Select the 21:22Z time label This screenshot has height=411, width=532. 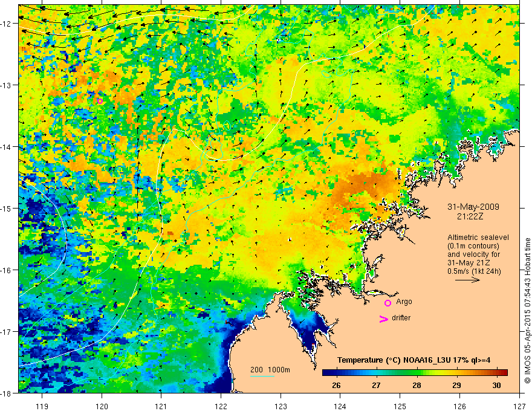tap(470, 216)
